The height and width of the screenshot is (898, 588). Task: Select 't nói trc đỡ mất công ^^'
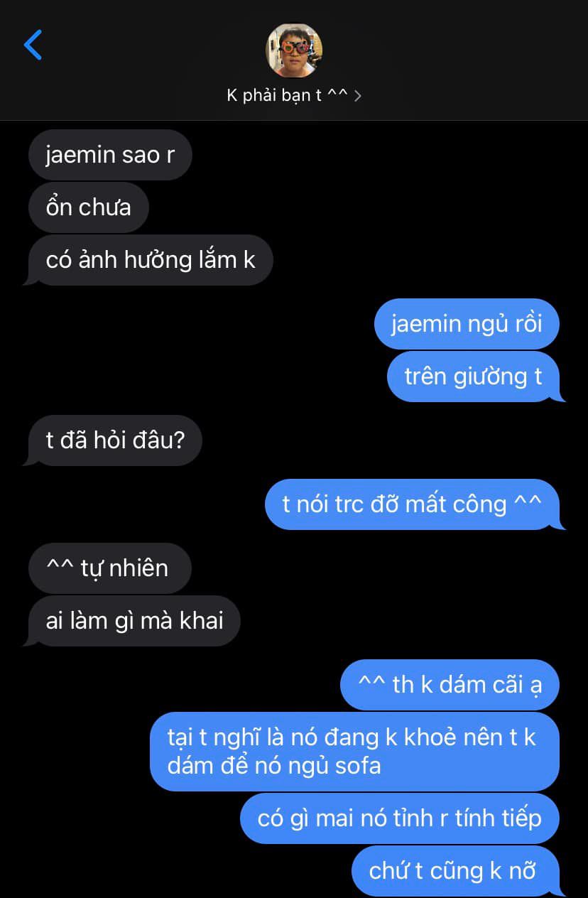pyautogui.click(x=413, y=504)
